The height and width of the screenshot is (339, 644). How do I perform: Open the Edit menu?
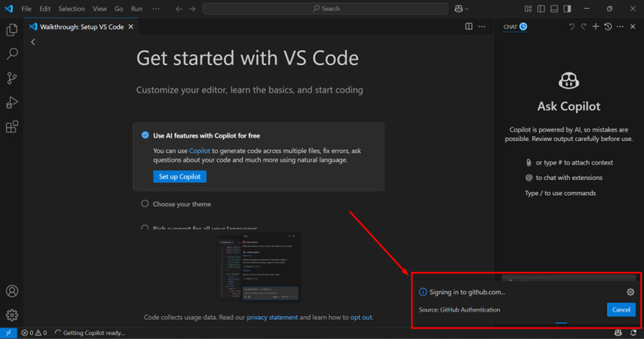tap(45, 9)
